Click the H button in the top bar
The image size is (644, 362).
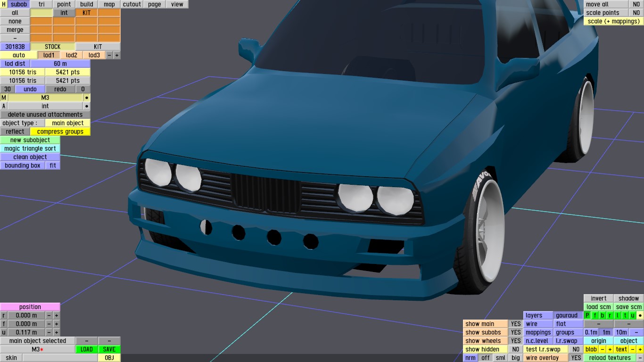[x=4, y=4]
